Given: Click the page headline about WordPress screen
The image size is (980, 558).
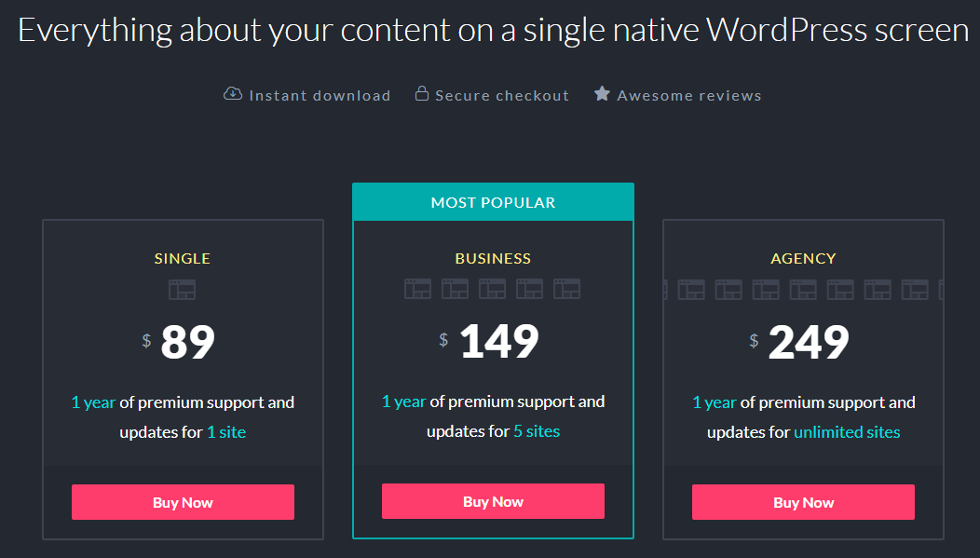Looking at the screenshot, I should point(493,30).
